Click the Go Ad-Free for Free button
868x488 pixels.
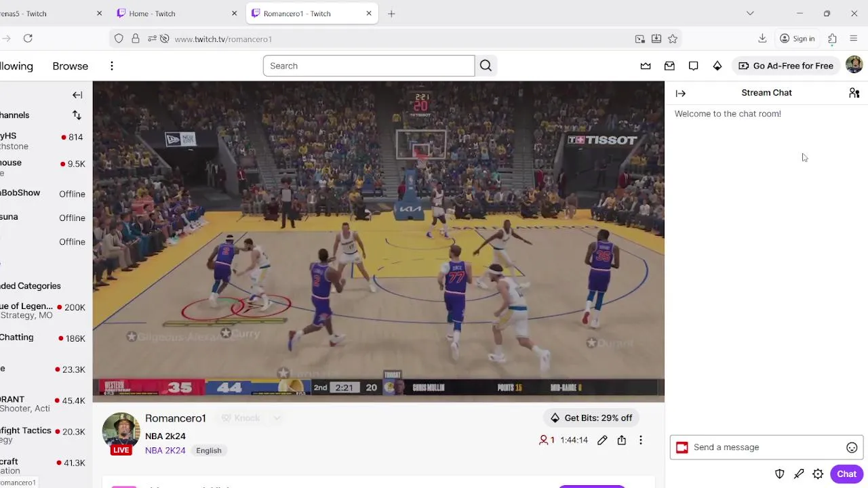(x=786, y=66)
